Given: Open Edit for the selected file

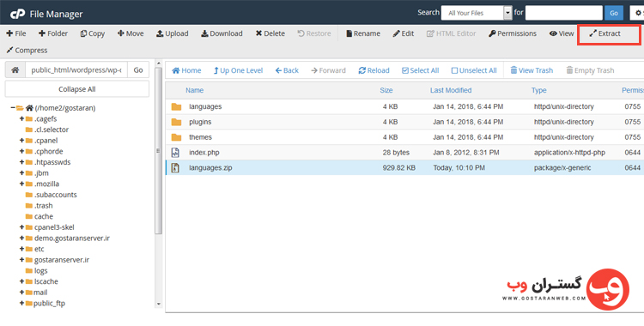Looking at the screenshot, I should 404,33.
